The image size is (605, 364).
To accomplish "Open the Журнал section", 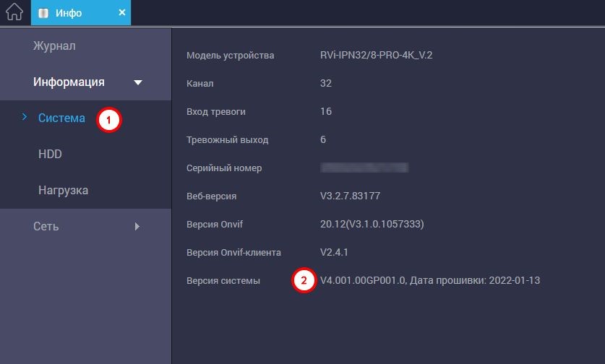I will [x=54, y=46].
